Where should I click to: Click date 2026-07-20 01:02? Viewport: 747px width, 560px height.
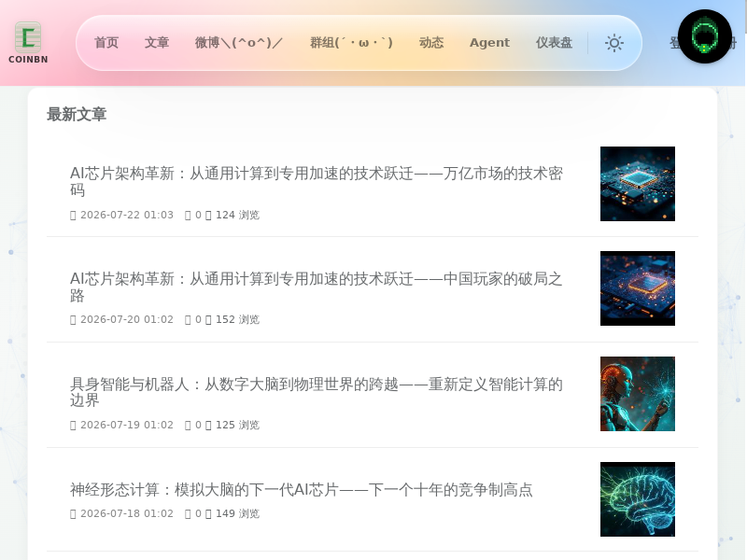click(127, 319)
